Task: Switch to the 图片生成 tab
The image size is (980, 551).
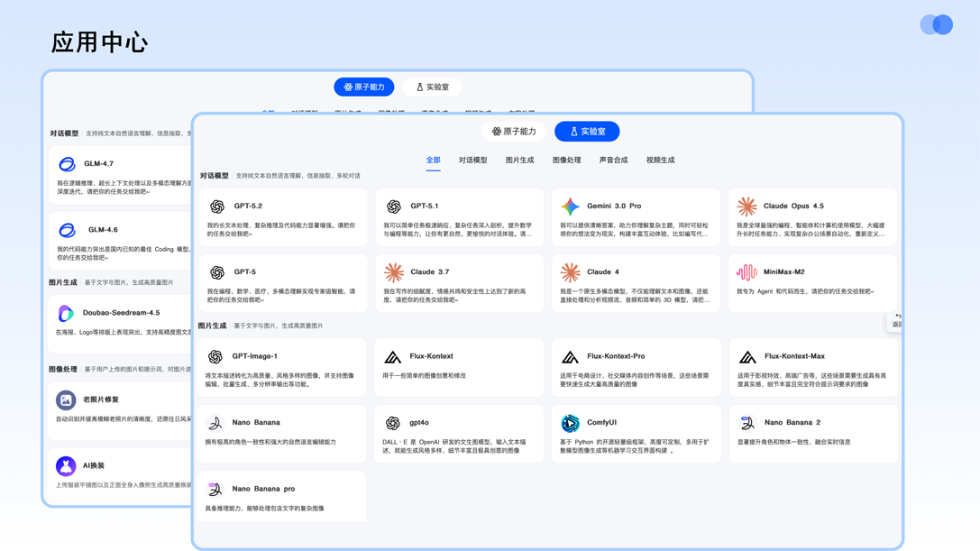Action: (x=519, y=161)
